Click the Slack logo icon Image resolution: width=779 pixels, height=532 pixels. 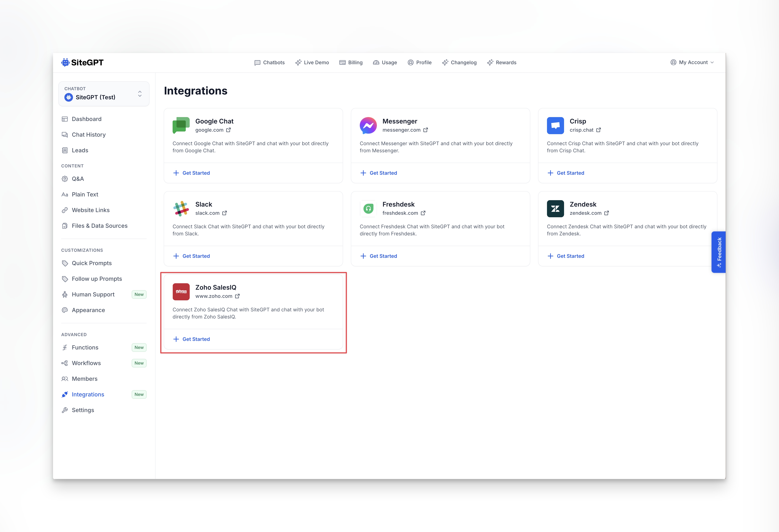click(181, 209)
